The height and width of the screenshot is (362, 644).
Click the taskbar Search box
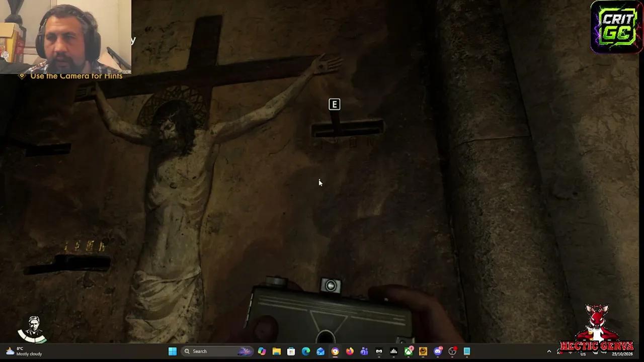coord(217,351)
